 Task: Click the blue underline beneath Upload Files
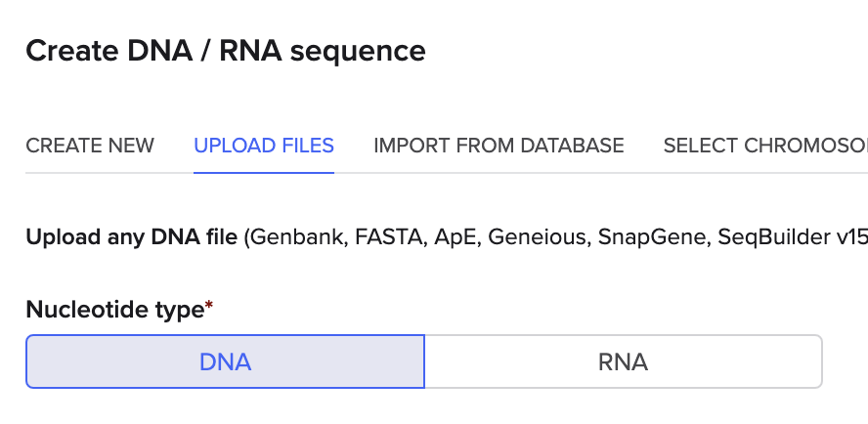[x=264, y=172]
